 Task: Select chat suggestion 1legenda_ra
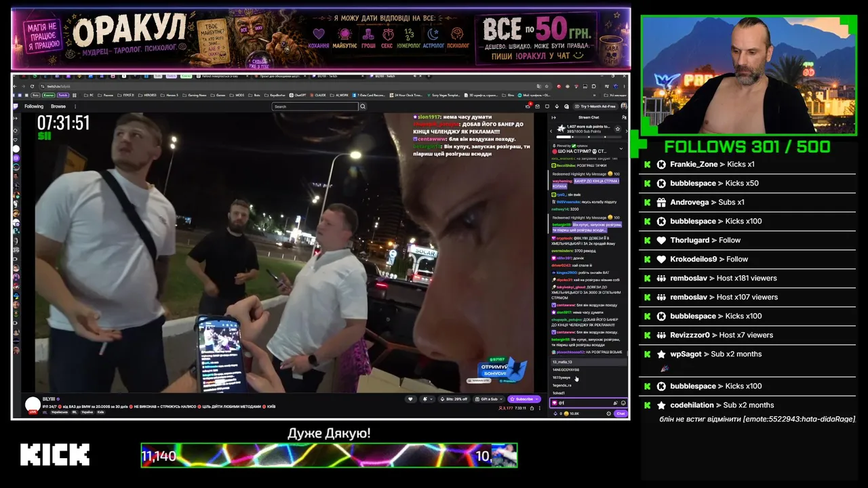pos(588,385)
